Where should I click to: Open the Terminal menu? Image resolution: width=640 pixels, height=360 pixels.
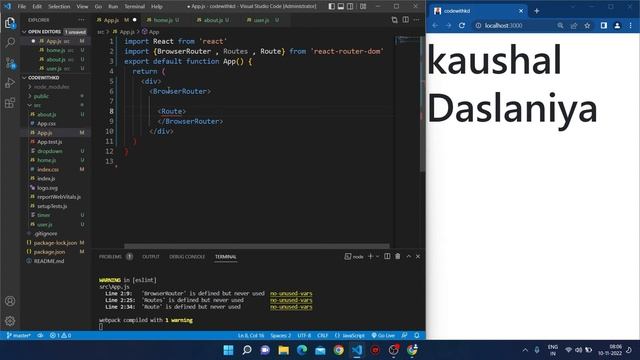click(x=134, y=7)
